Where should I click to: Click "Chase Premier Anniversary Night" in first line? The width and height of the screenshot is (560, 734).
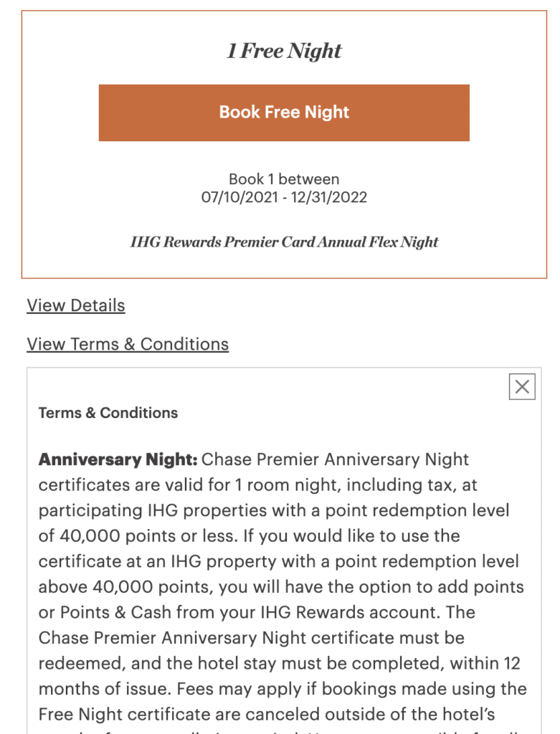pos(336,459)
